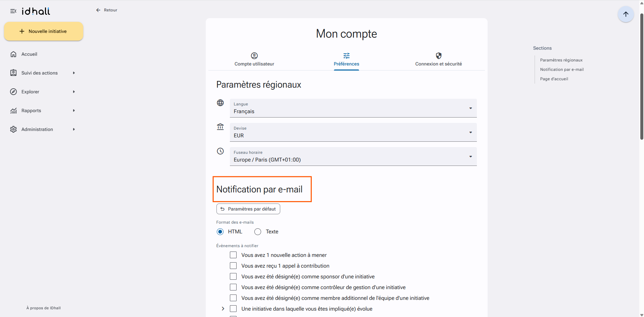Open the Devise currency dropdown
644x317 pixels.
[x=353, y=132]
